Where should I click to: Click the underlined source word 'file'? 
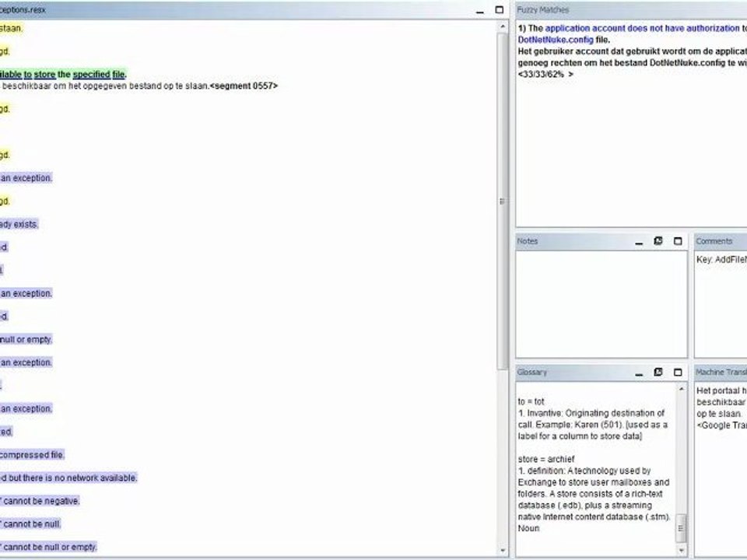click(x=118, y=75)
